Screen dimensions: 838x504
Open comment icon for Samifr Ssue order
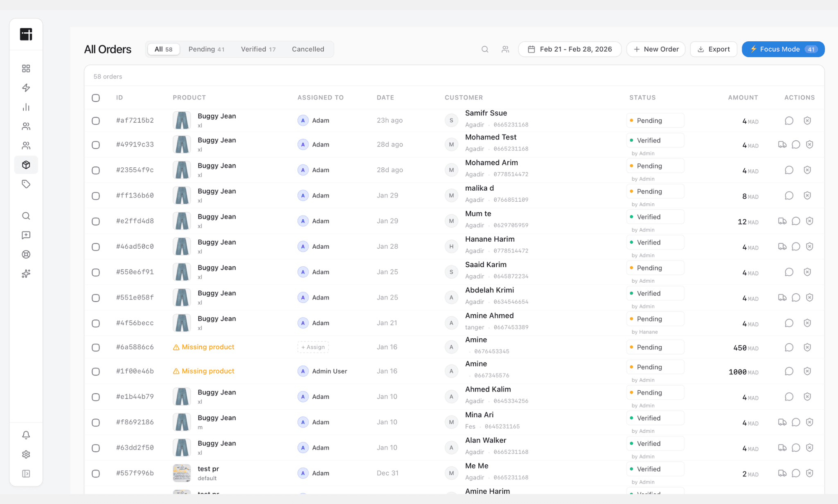click(789, 121)
